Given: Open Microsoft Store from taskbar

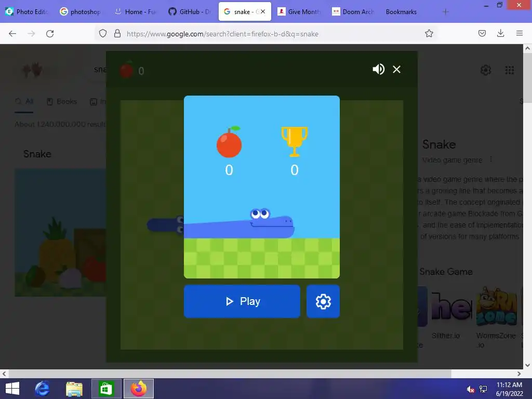Looking at the screenshot, I should pyautogui.click(x=106, y=389).
